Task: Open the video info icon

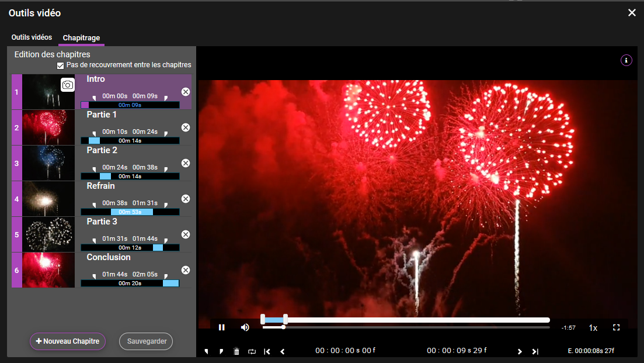Action: [626, 60]
